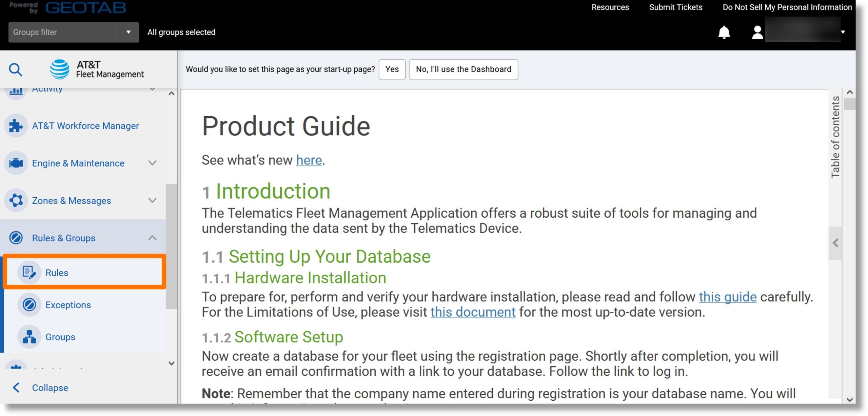Click the Exceptions icon in sidebar
This screenshot has height=416, width=868.
29,304
